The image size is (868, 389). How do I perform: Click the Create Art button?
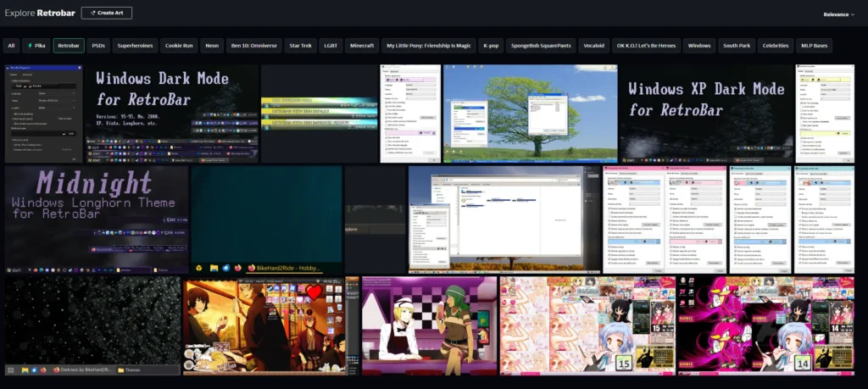click(106, 14)
